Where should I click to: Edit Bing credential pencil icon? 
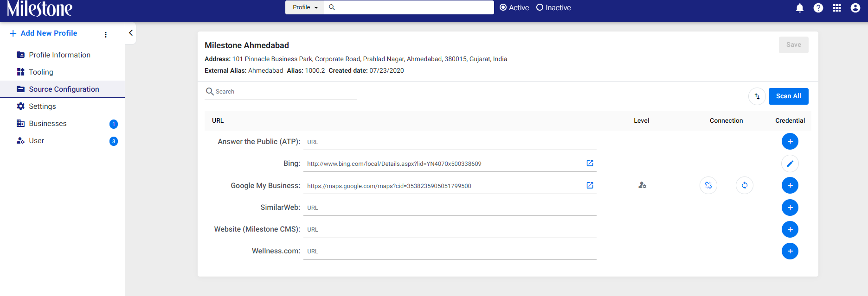pos(790,163)
